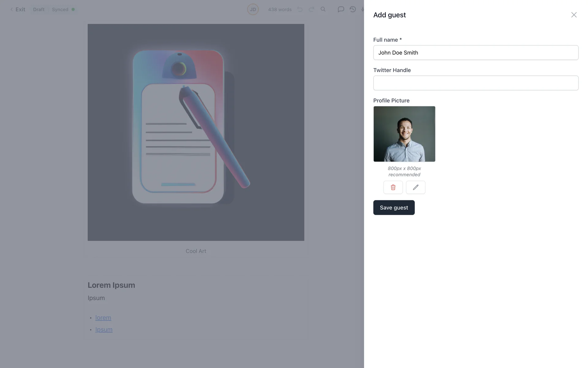Click the JD user avatar

tap(253, 10)
